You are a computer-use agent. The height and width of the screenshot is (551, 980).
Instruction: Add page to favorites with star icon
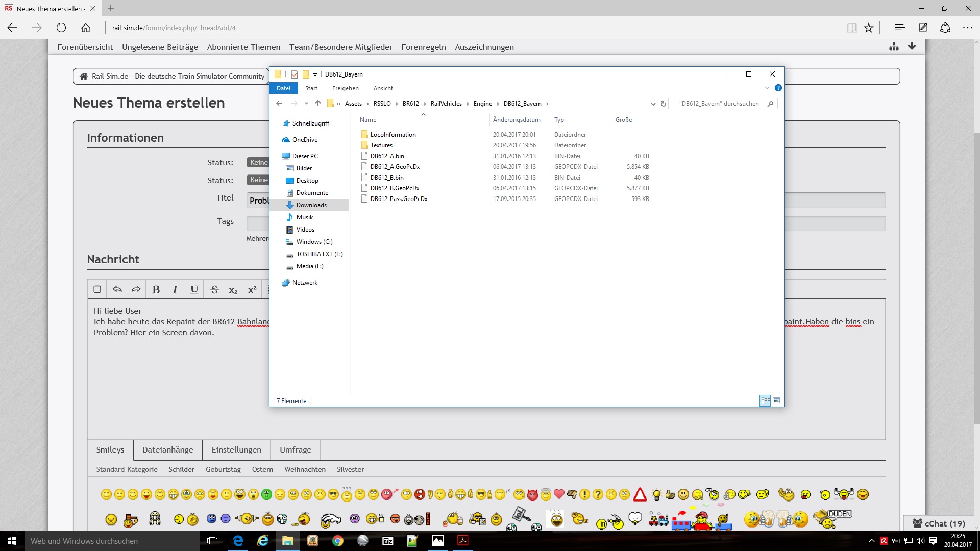[869, 28]
